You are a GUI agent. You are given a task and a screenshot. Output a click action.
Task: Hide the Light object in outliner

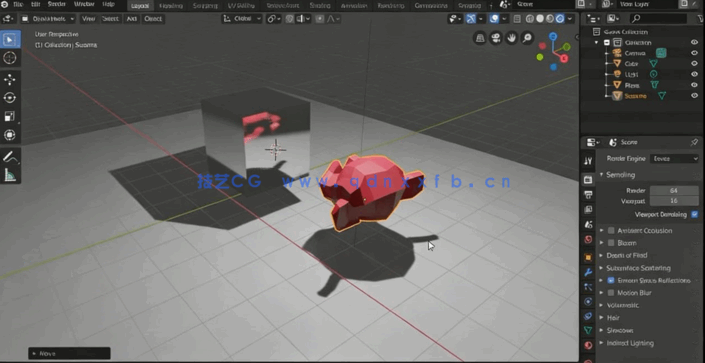pos(694,74)
